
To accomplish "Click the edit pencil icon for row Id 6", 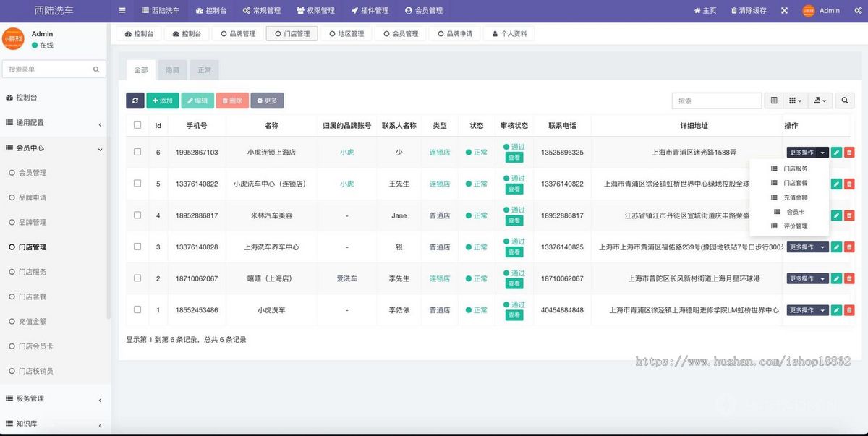I will point(836,153).
